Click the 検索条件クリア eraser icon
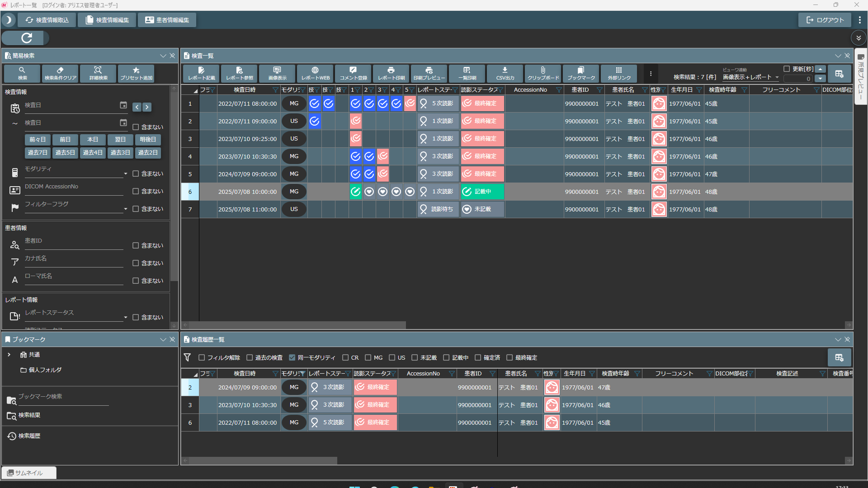Screen dimensions: 868x488 [60, 73]
